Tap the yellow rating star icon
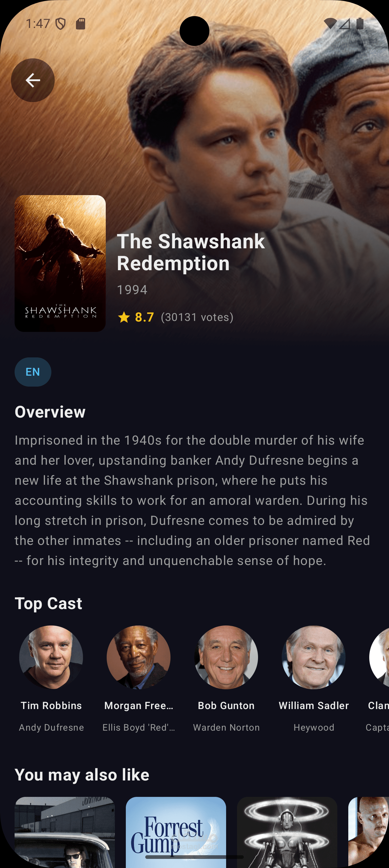This screenshot has height=868, width=389. [124, 317]
